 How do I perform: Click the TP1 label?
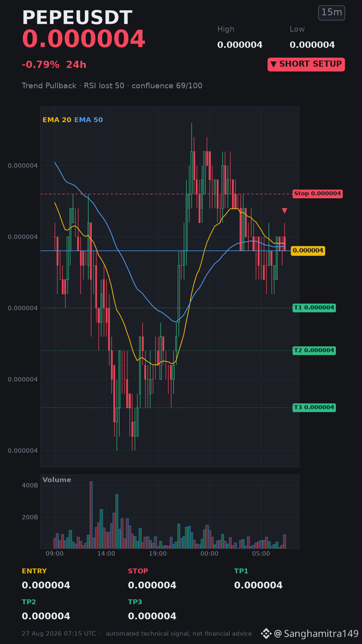pos(241,571)
